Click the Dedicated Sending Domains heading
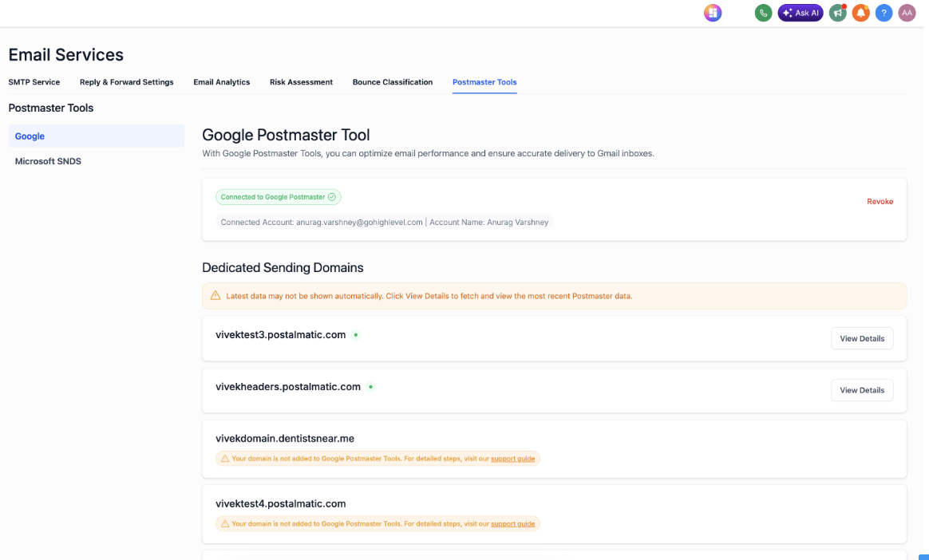This screenshot has height=560, width=929. tap(283, 267)
